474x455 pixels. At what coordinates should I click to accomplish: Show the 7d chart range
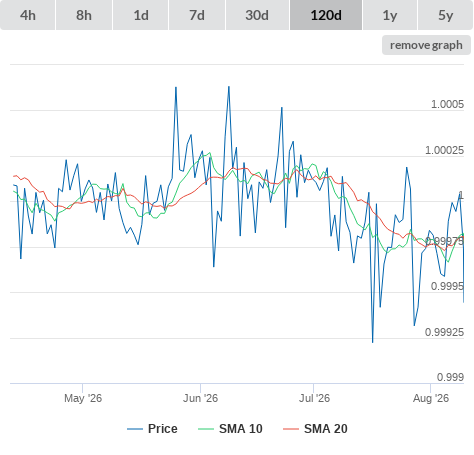pos(197,15)
